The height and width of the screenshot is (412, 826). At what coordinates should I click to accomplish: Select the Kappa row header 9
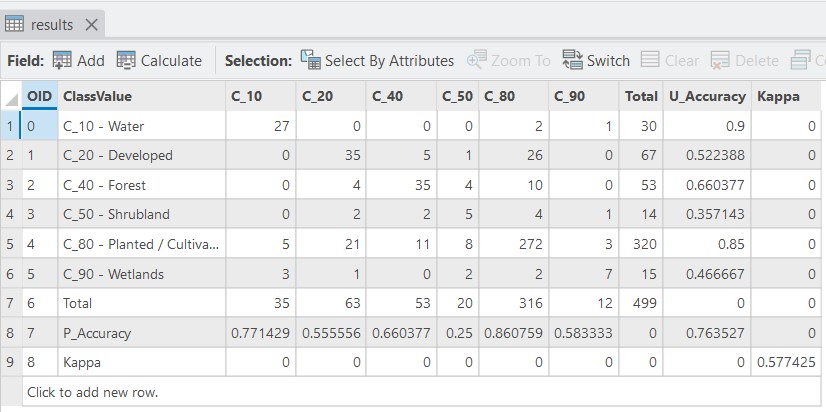point(10,363)
